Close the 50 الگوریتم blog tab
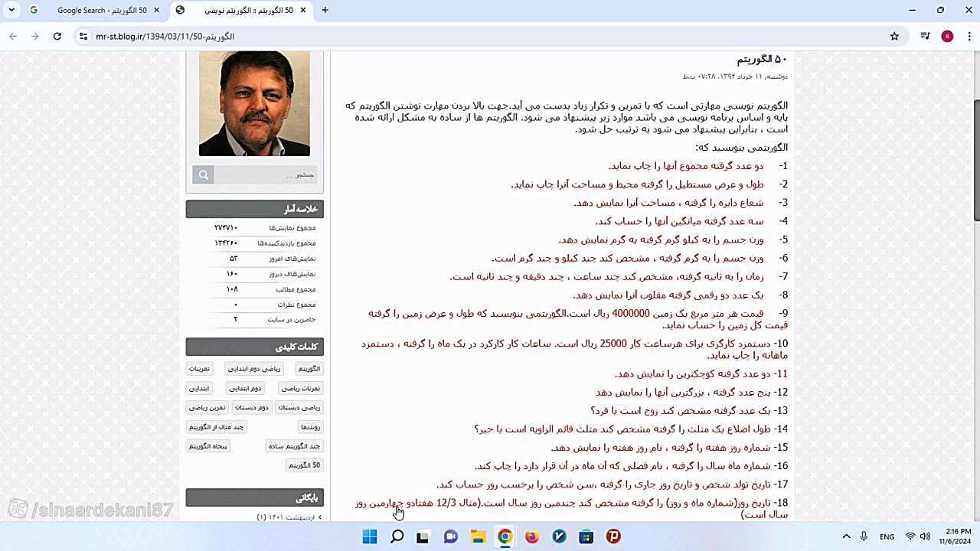 pos(305,10)
